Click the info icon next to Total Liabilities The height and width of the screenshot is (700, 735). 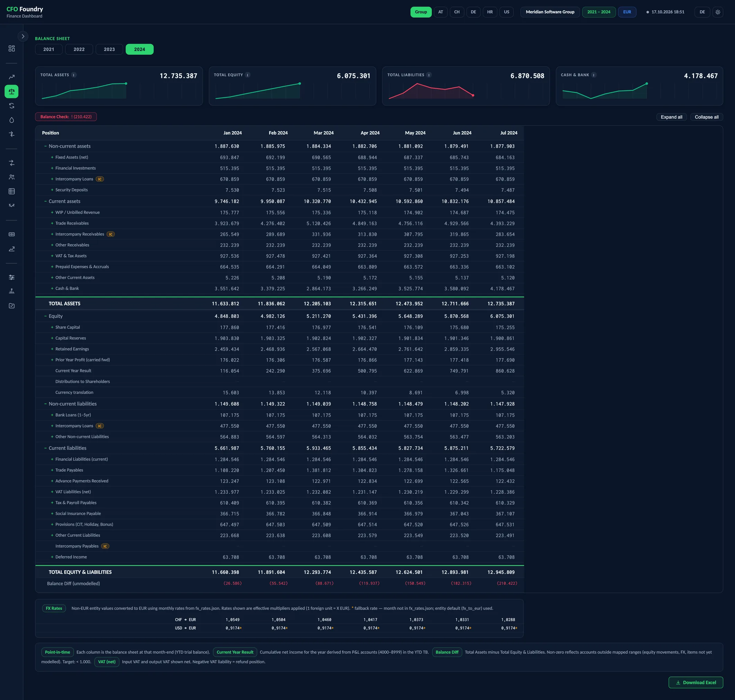[x=429, y=75]
